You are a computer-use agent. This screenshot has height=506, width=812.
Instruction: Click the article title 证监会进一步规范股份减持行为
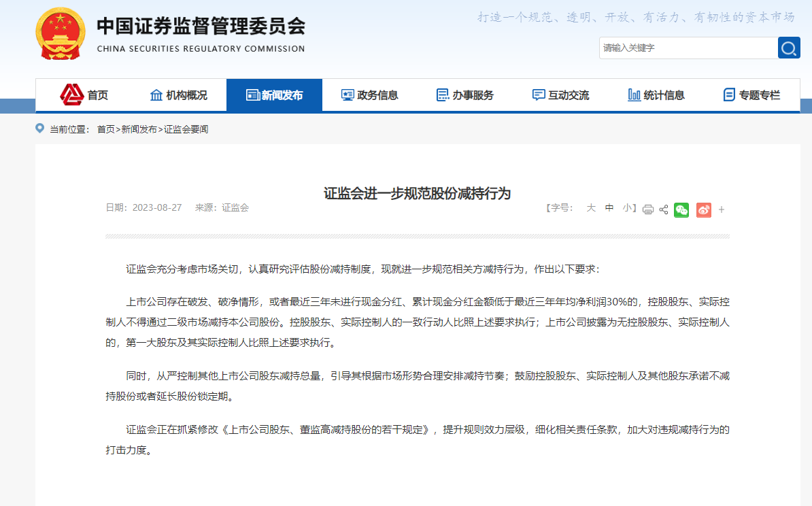click(418, 194)
